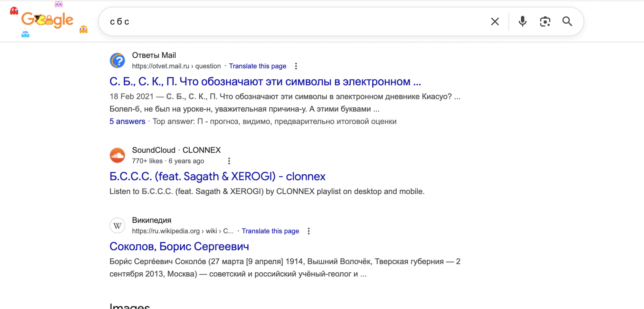This screenshot has height=309, width=644.
Task: Click the SoundCloud favicon on the CLONNEX result
Action: [117, 155]
